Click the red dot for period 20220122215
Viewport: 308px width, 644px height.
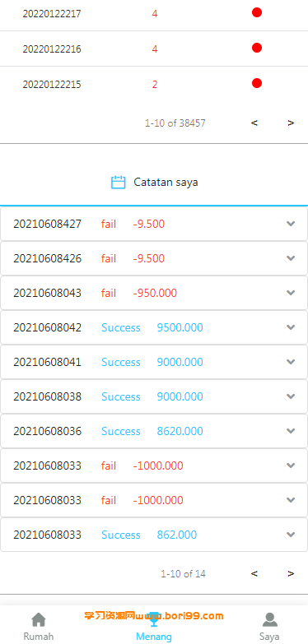[257, 83]
